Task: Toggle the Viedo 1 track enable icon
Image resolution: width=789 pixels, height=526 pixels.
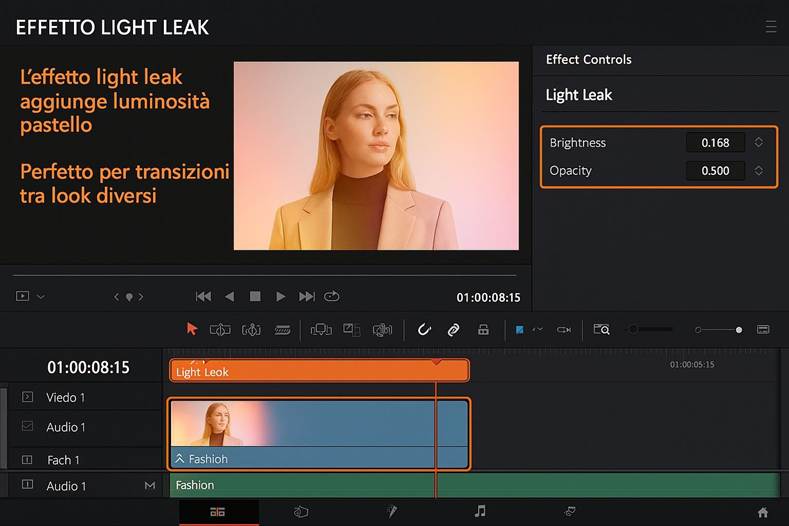Action: tap(27, 397)
